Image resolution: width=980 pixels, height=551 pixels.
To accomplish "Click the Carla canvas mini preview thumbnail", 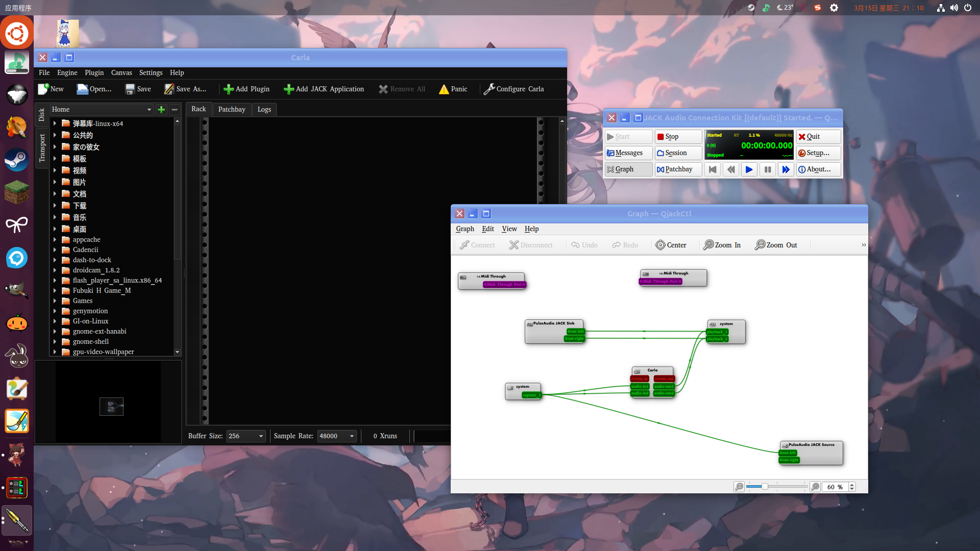I will pyautogui.click(x=112, y=407).
